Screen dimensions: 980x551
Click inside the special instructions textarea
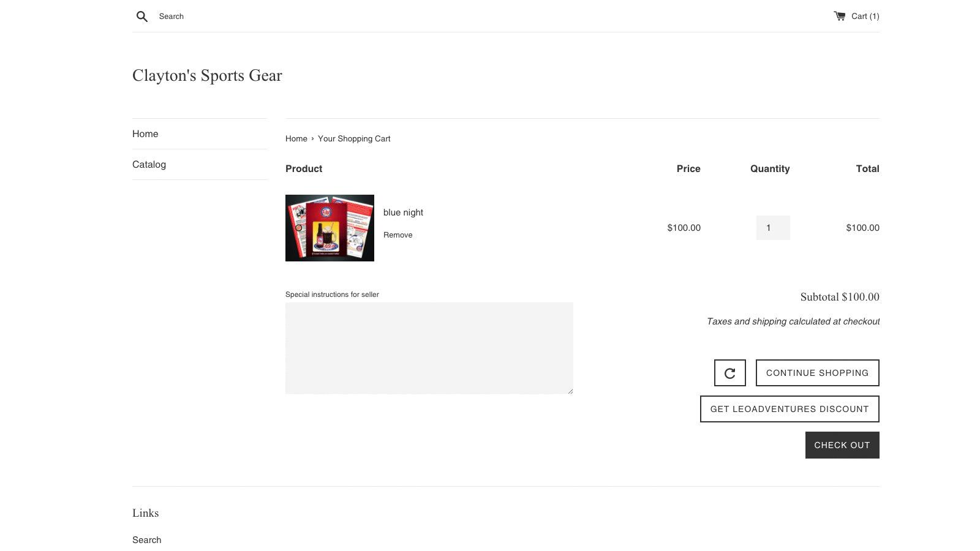pos(429,348)
